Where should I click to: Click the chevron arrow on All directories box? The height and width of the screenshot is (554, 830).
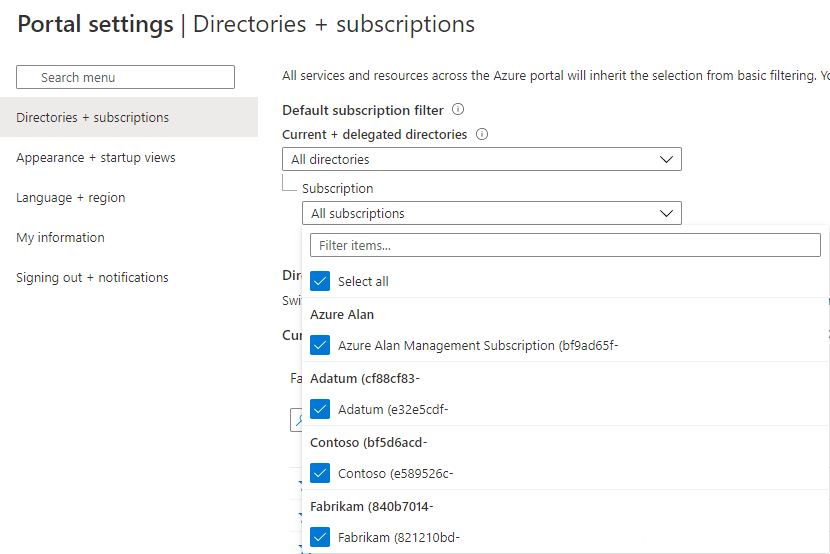tap(667, 159)
